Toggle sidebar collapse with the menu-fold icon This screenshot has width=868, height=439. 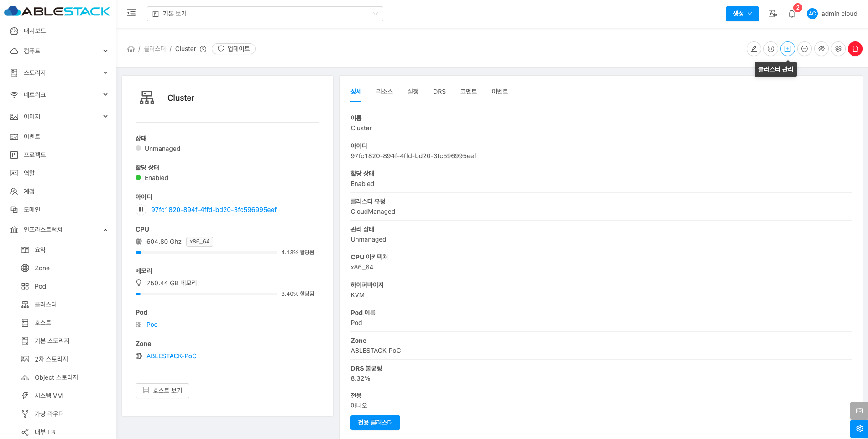pos(131,13)
